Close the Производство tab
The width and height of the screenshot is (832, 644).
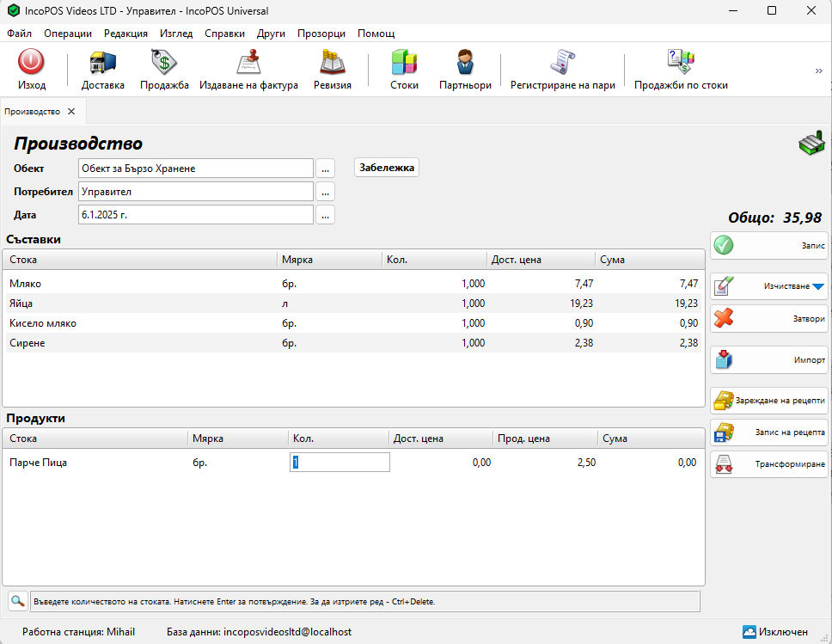71,112
